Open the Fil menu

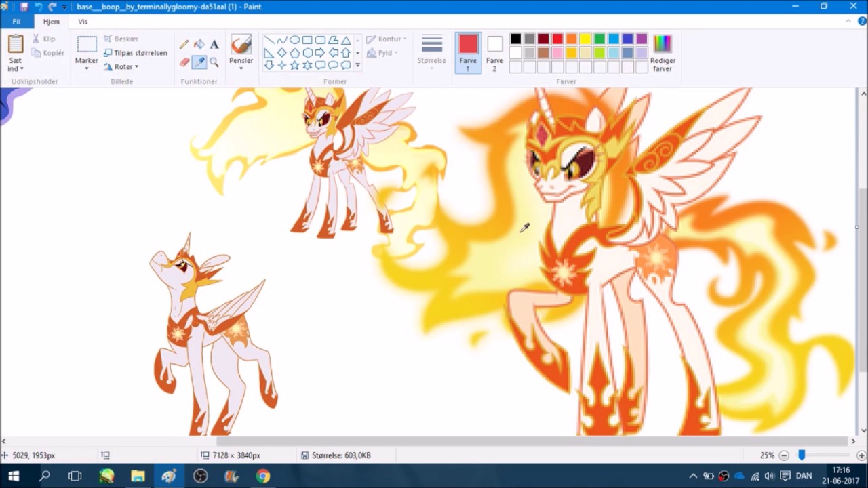[x=16, y=22]
